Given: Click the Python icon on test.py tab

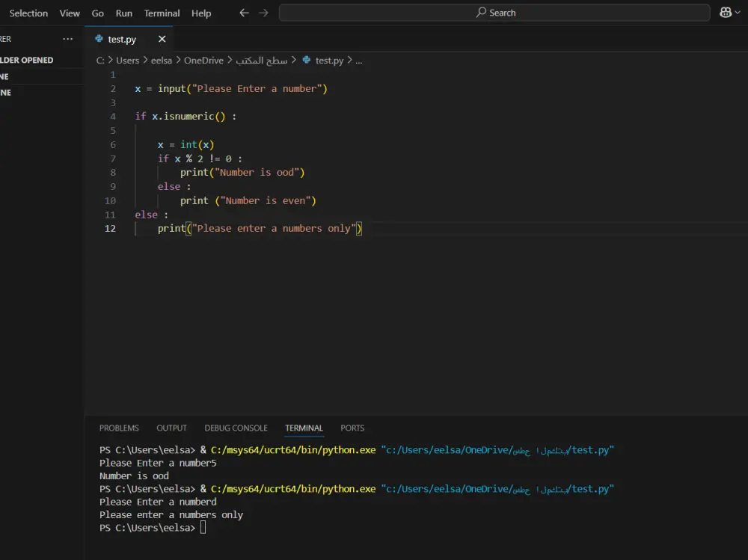Looking at the screenshot, I should click(99, 39).
